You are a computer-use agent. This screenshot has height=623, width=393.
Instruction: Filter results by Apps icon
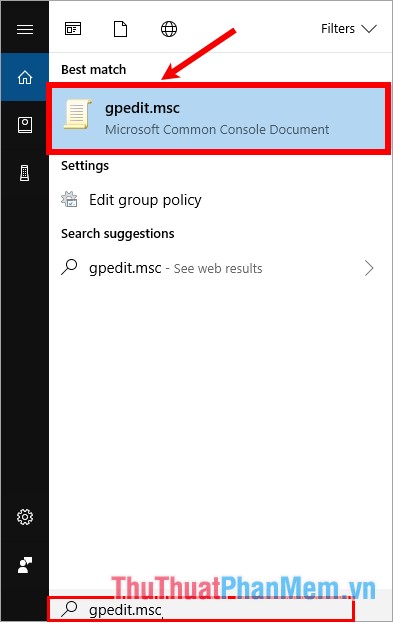tap(73, 29)
